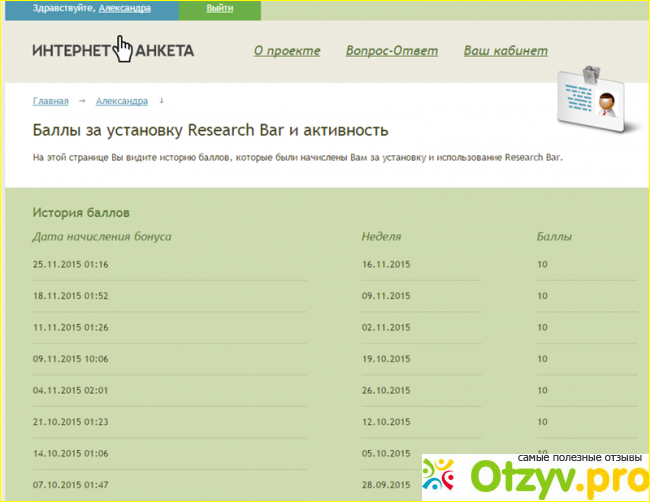The width and height of the screenshot is (650, 502).
Task: Open Александра breadcrumb link
Action: (121, 101)
